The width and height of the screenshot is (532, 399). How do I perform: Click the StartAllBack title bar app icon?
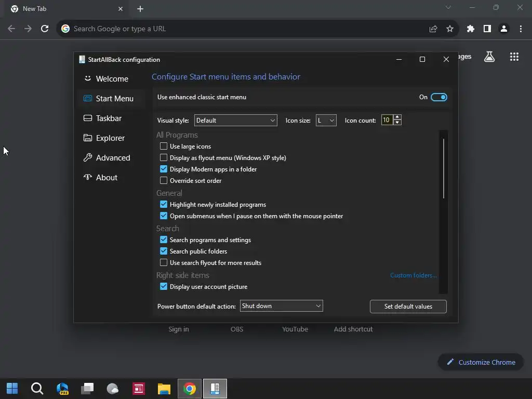(82, 59)
